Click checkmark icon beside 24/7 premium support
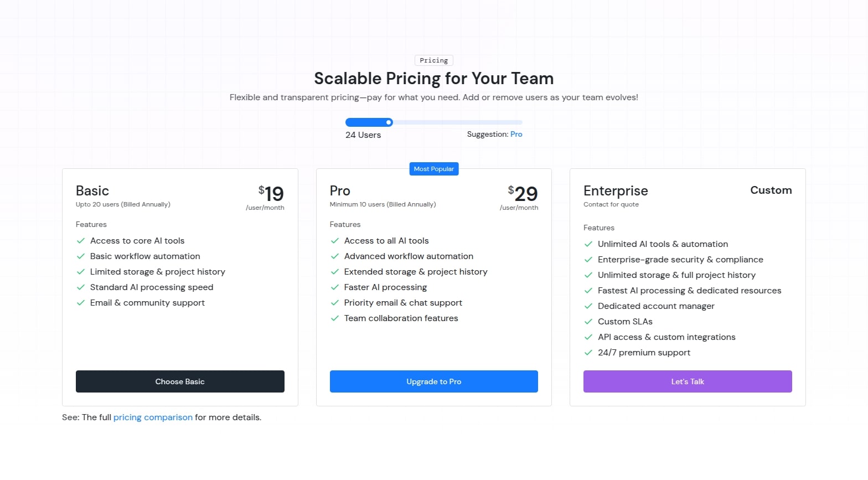 (588, 353)
